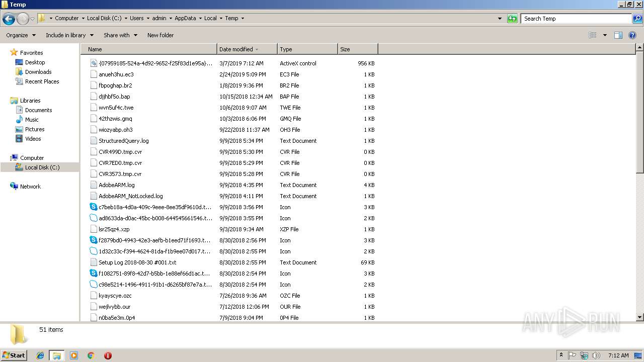
Task: Expand the AppData breadcrumb arrow
Action: point(200,18)
